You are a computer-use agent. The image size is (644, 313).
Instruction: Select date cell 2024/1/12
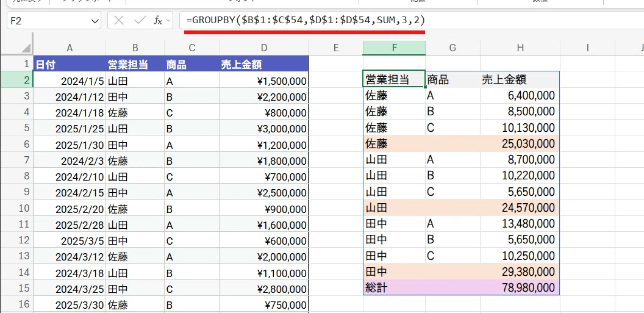click(x=70, y=96)
